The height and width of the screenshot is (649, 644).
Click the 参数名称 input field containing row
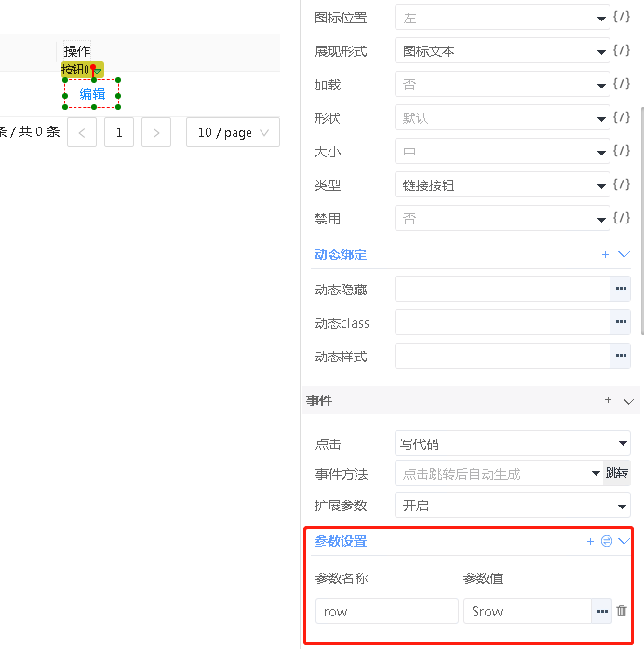(x=386, y=611)
